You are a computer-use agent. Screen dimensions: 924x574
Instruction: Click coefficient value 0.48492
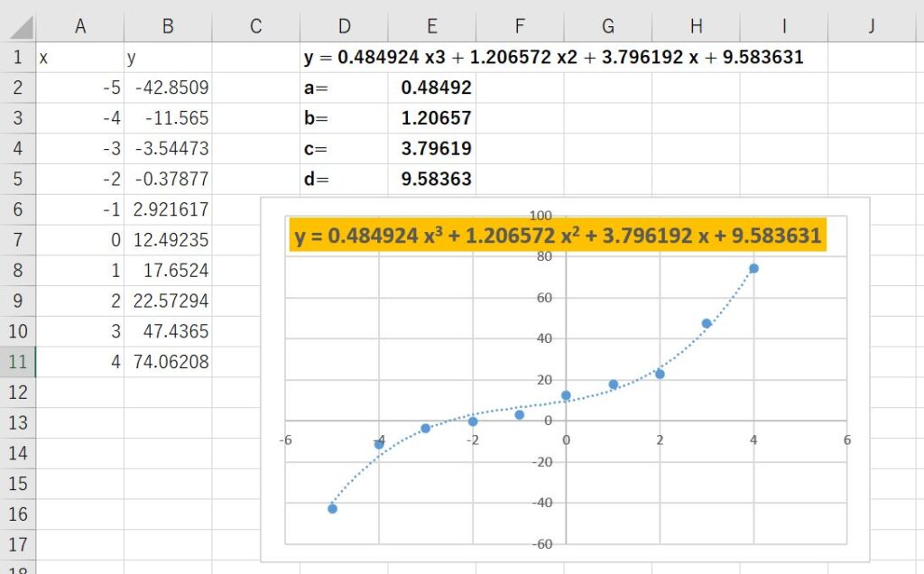pyautogui.click(x=432, y=88)
